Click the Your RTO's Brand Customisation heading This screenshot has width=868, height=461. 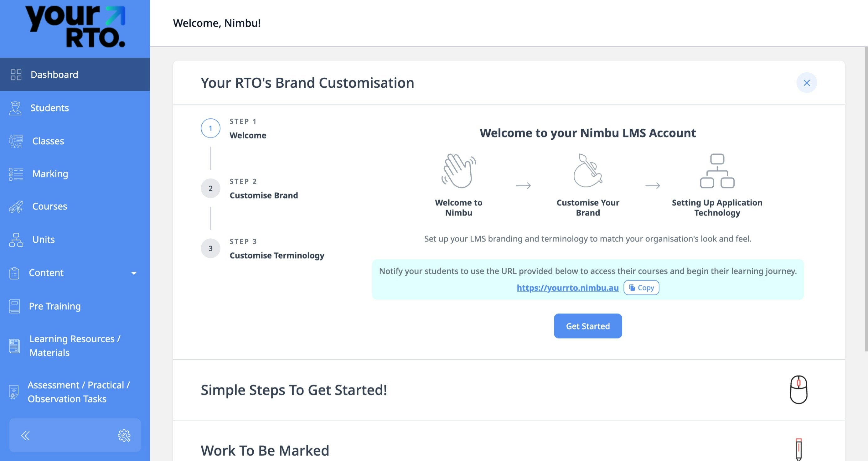tap(307, 83)
